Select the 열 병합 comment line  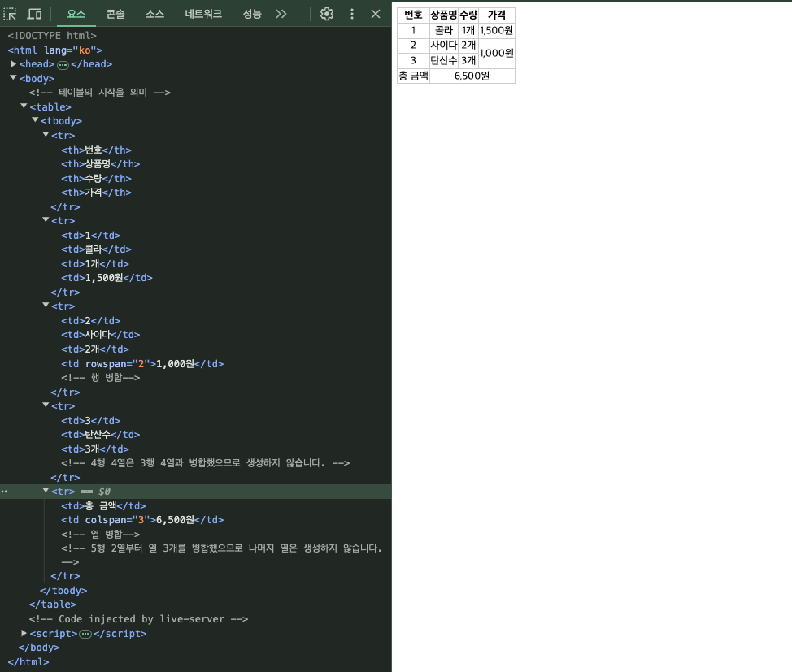pyautogui.click(x=101, y=534)
